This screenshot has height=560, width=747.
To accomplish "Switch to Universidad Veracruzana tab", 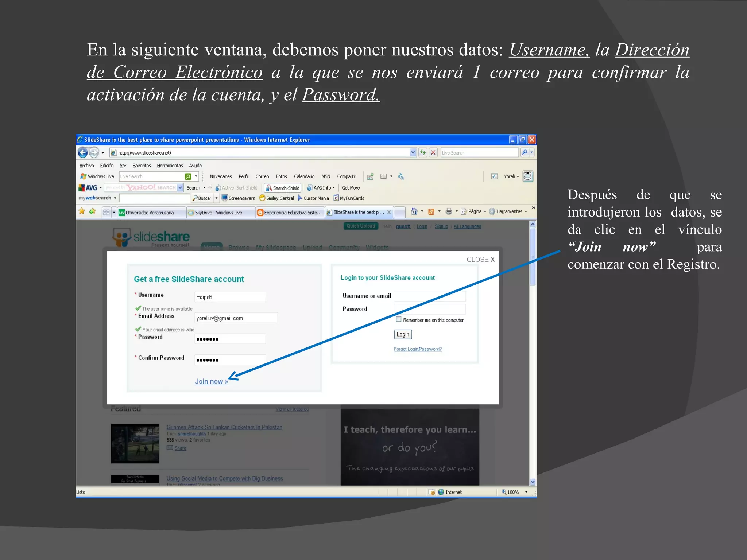I will [151, 213].
